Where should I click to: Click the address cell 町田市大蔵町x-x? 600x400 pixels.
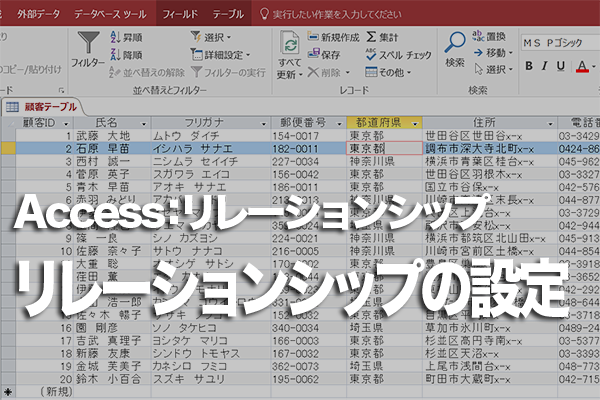(490, 379)
